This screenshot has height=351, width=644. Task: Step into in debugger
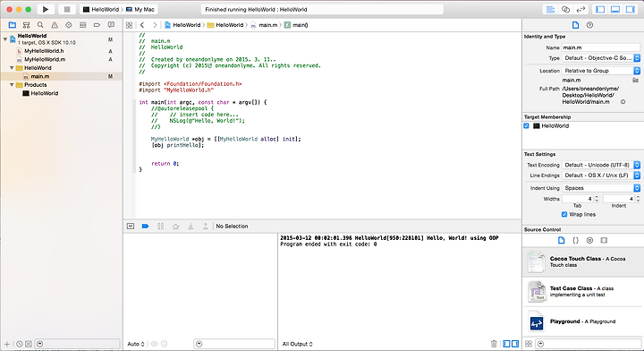click(x=191, y=226)
